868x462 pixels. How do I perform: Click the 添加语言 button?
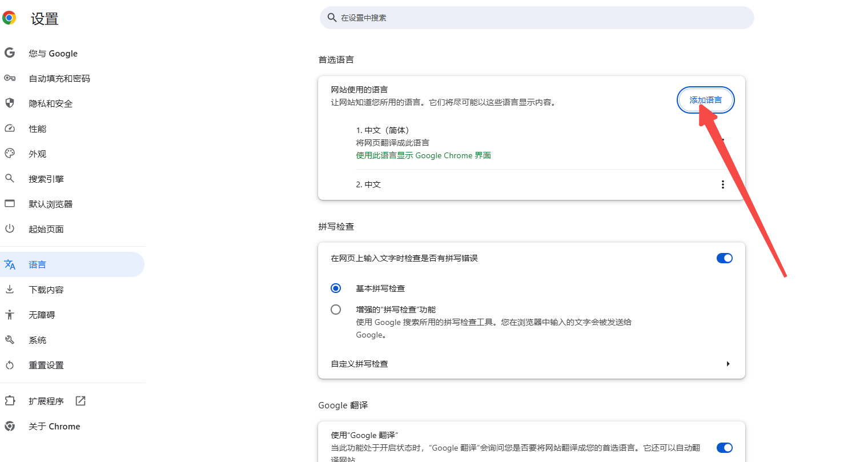(705, 100)
